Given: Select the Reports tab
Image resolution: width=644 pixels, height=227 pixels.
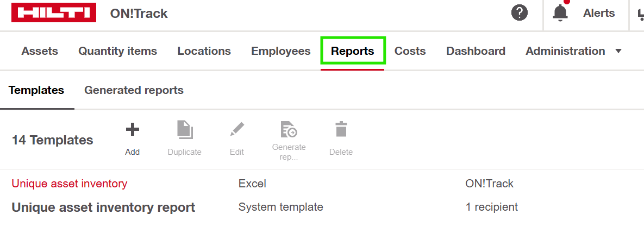Looking at the screenshot, I should [x=353, y=51].
